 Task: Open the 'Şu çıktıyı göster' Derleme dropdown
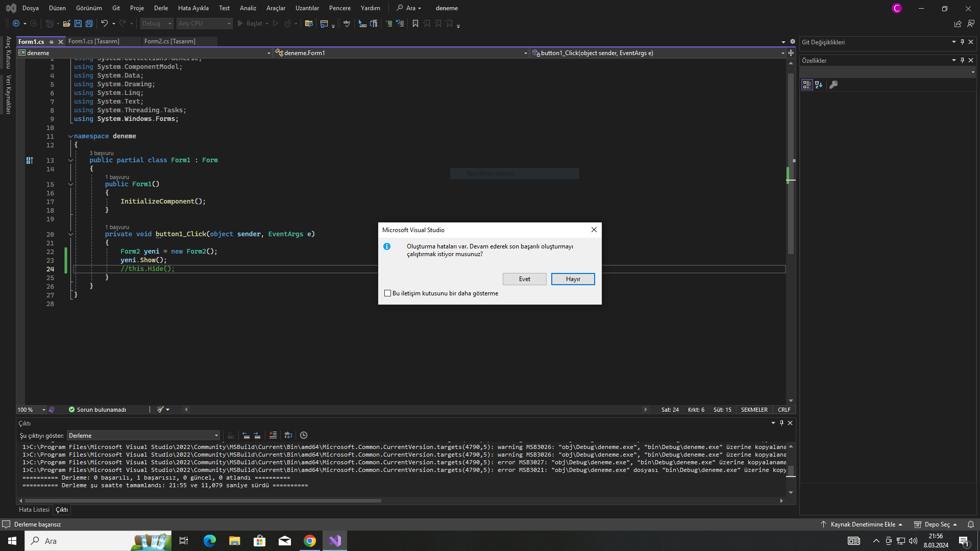[x=143, y=436]
